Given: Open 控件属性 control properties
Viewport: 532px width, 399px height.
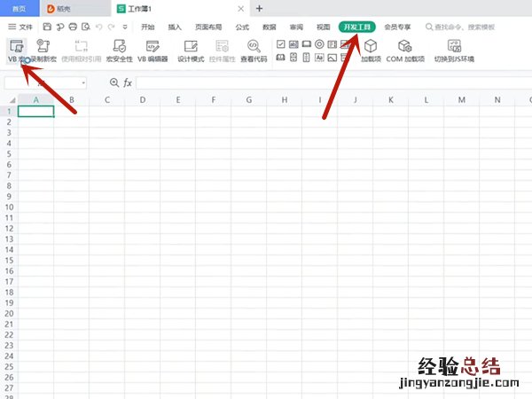Looking at the screenshot, I should pos(223,51).
